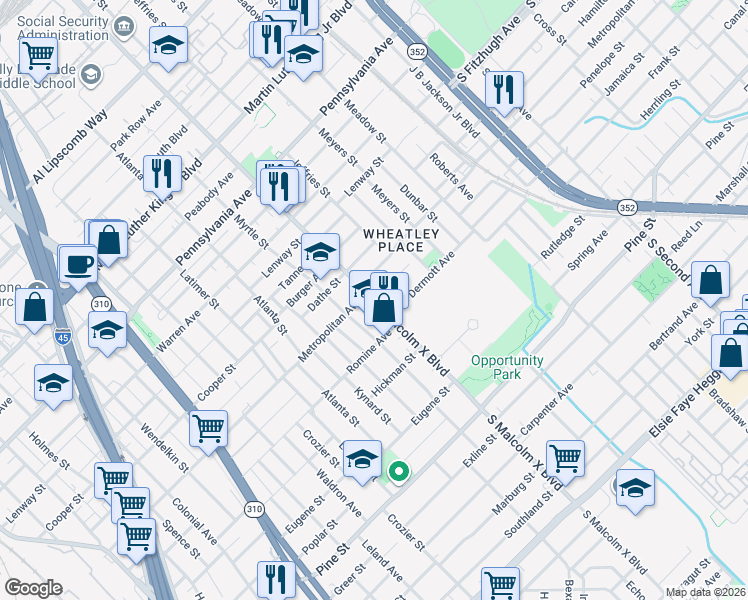
Task: Open the school marker above Holmes St
Action: (53, 384)
